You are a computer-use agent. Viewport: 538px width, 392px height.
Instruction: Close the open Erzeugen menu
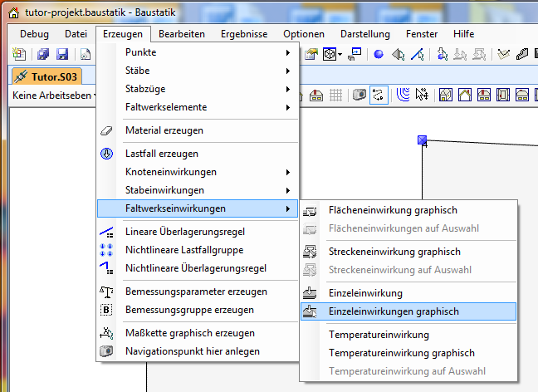pyautogui.click(x=123, y=34)
